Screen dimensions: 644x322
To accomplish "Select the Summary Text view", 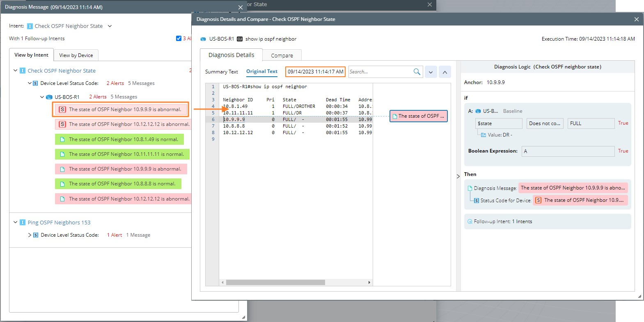I will pos(221,72).
